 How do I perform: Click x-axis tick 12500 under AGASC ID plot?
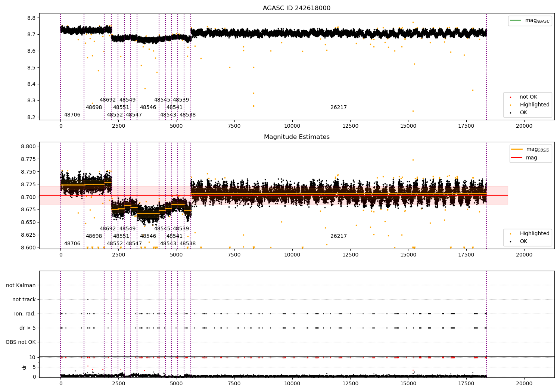pos(350,126)
